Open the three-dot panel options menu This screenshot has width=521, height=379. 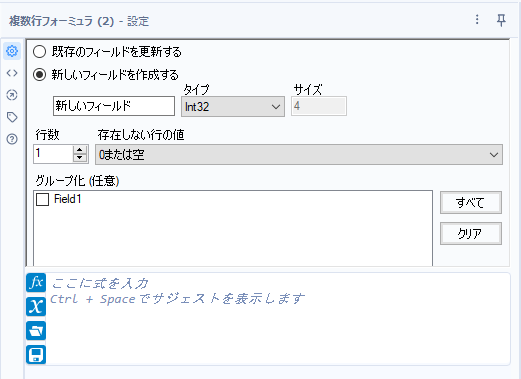(477, 19)
